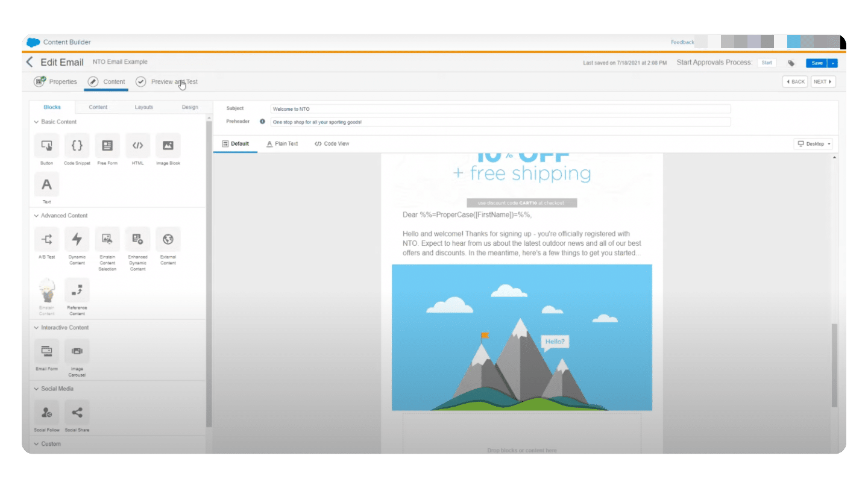The image size is (868, 488).
Task: Select the Code Snippet block
Action: tap(77, 145)
